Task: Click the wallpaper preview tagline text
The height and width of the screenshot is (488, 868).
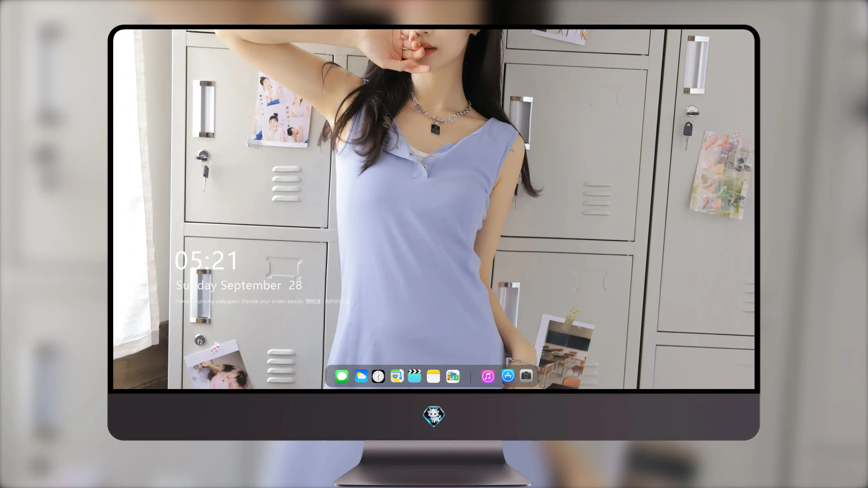Action: (x=262, y=301)
